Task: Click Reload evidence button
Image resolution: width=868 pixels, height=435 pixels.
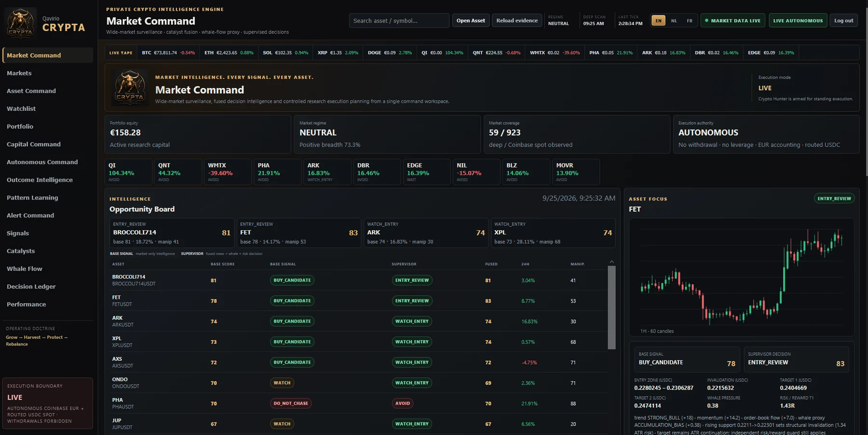Action: pos(517,21)
